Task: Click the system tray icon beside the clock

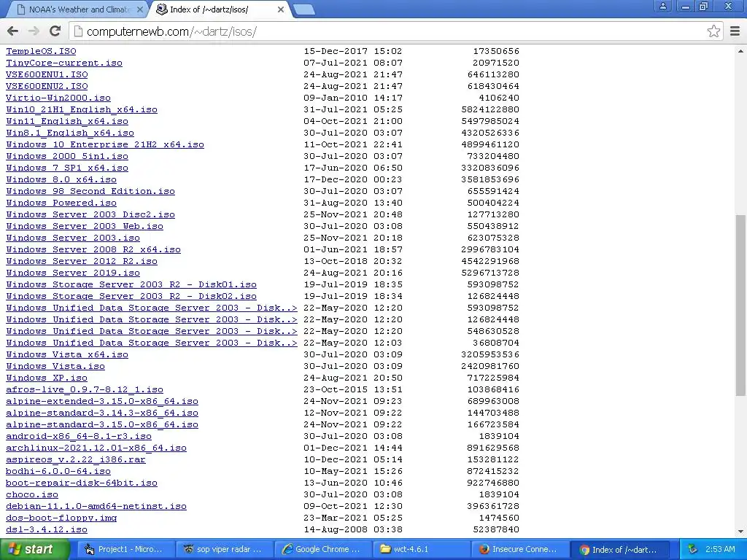Action: click(x=693, y=549)
